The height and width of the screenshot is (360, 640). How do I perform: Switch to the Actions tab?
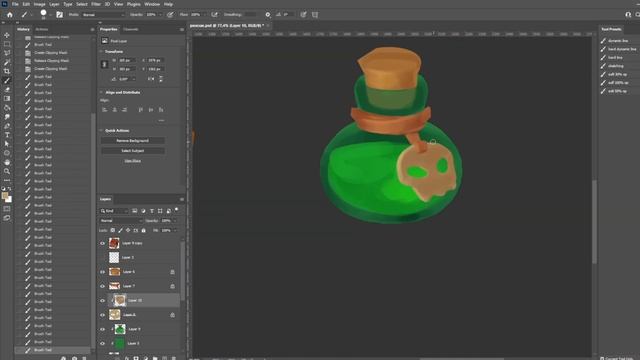pyautogui.click(x=42, y=29)
